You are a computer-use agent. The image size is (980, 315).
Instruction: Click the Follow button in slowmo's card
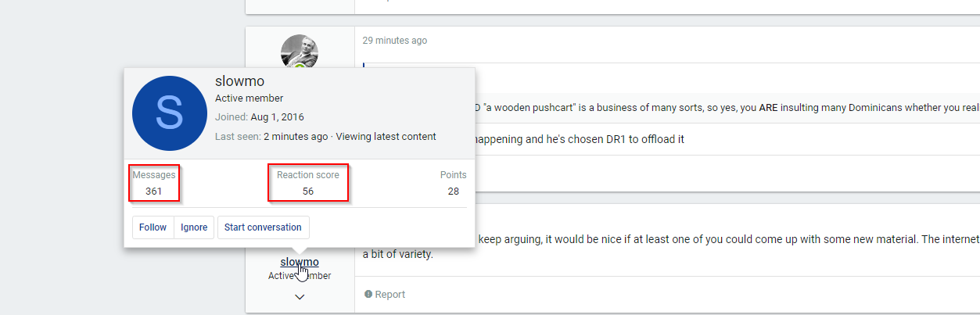153,227
